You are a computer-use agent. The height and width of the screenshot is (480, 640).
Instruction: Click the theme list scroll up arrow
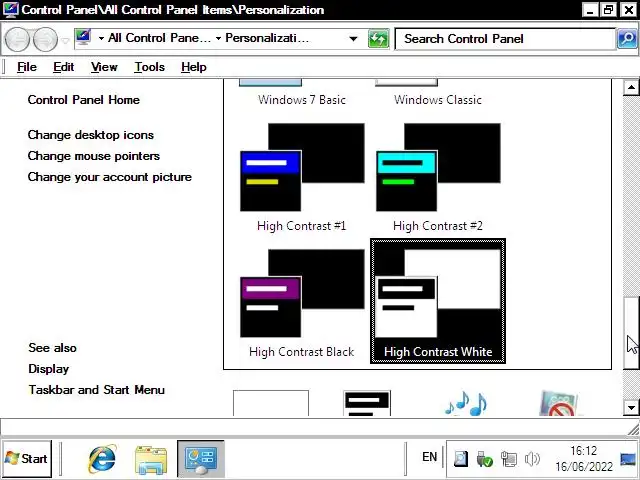(631, 87)
